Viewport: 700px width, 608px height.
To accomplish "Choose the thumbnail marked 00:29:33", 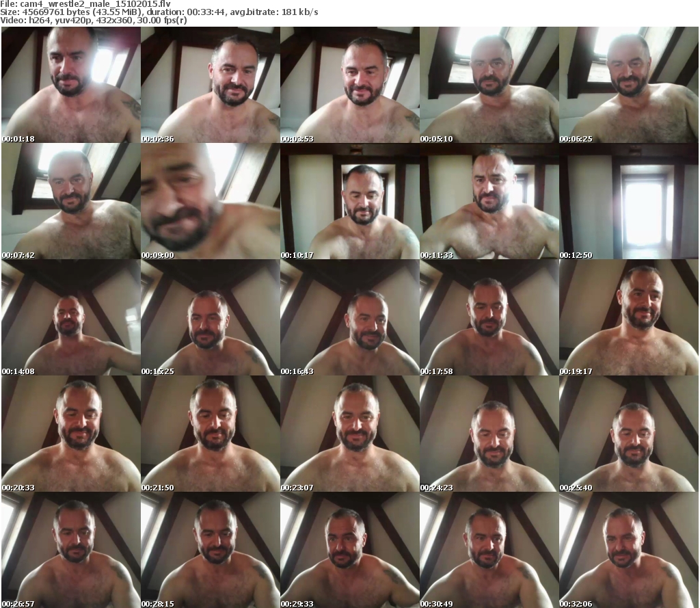I will [x=349, y=550].
